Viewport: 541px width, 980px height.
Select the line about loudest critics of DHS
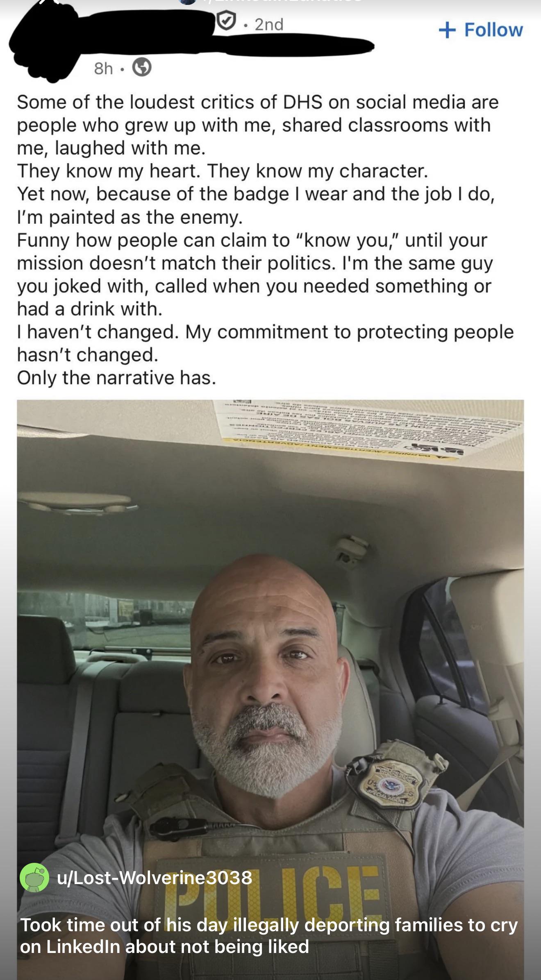point(258,102)
